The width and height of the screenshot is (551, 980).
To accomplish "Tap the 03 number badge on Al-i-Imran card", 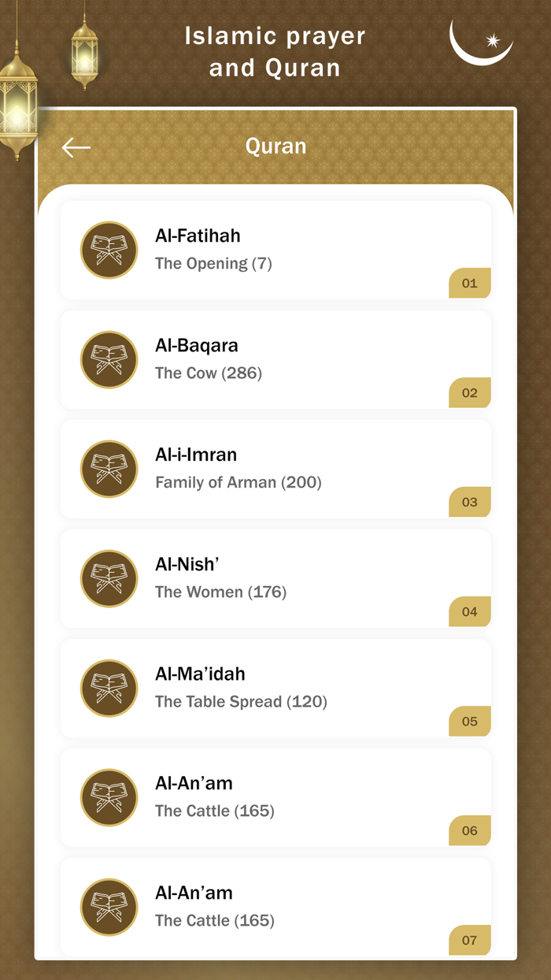I will coord(469,502).
